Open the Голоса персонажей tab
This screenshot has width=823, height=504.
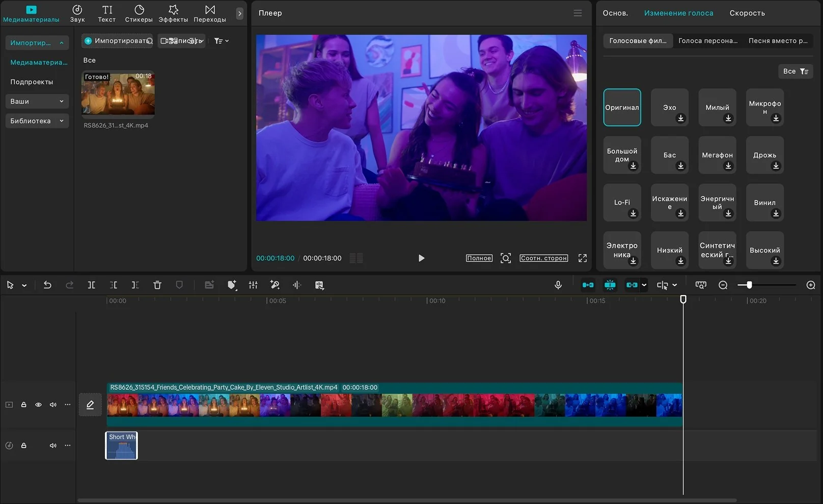point(707,41)
